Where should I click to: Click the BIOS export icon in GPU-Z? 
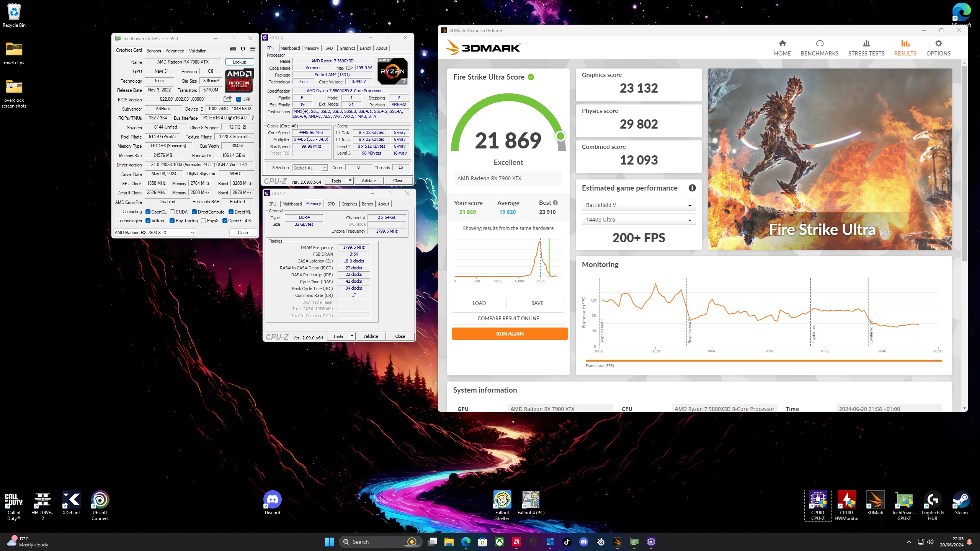point(227,99)
